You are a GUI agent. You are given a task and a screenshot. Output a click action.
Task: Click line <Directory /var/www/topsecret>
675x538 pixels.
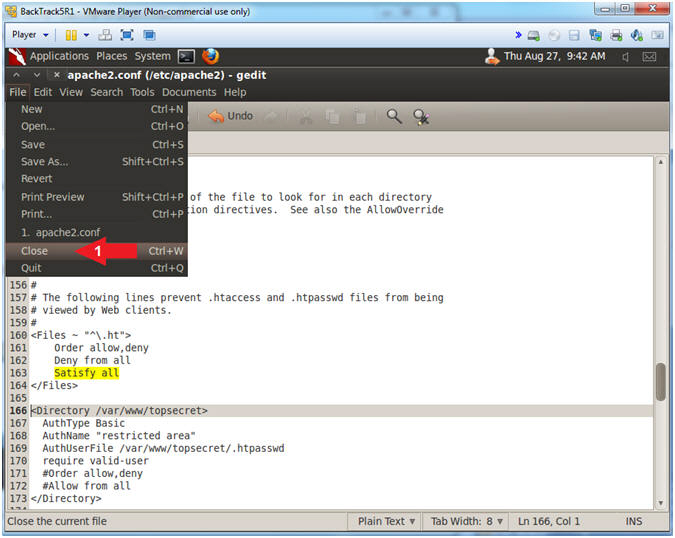pos(119,411)
